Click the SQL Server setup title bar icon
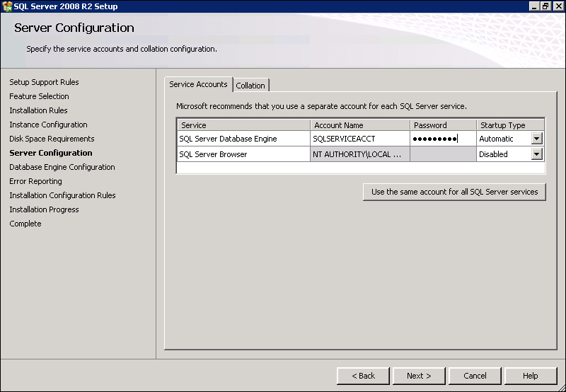Screen dimensions: 566x392 [x=7, y=6]
